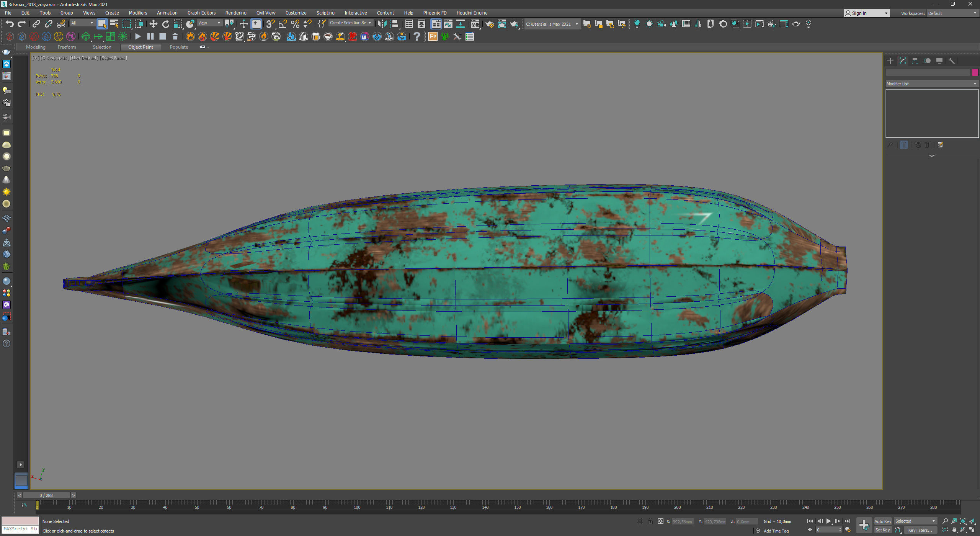Select the Move tool

pos(153,24)
